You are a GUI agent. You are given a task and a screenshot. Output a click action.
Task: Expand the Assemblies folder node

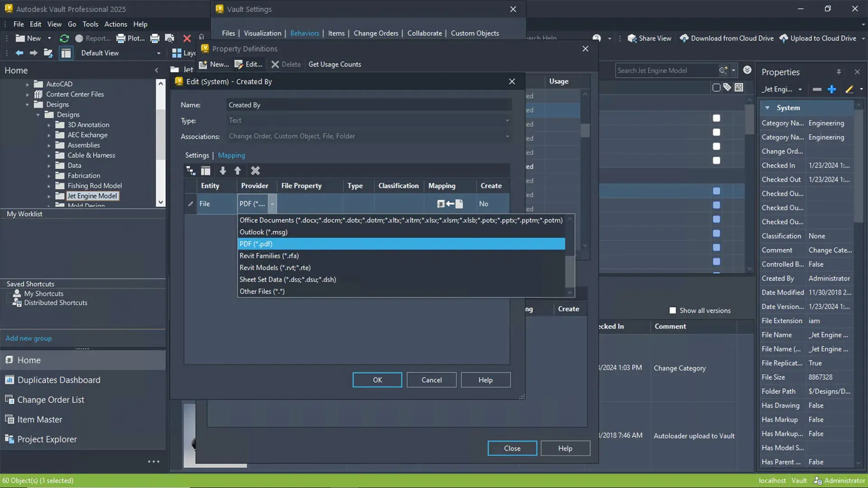click(49, 145)
